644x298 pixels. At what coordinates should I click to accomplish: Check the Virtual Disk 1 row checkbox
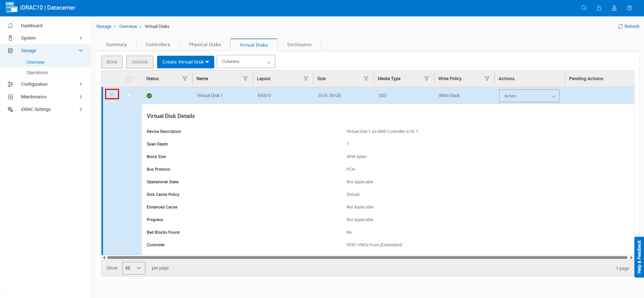click(129, 95)
